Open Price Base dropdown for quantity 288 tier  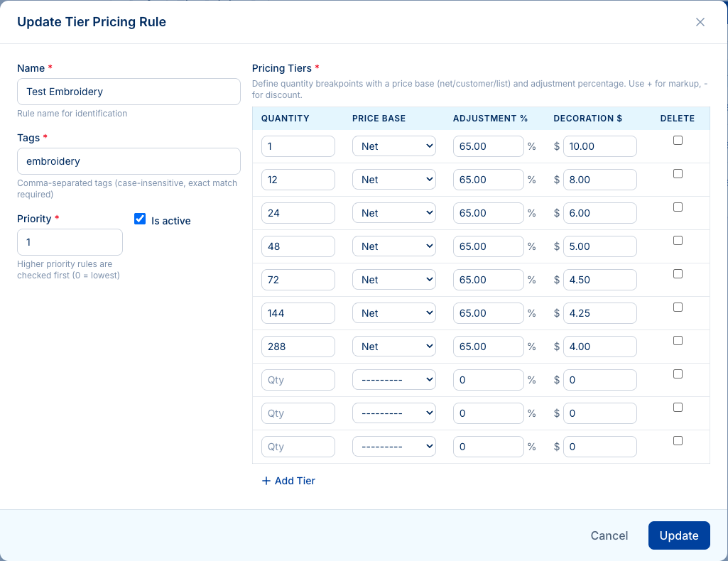click(393, 347)
